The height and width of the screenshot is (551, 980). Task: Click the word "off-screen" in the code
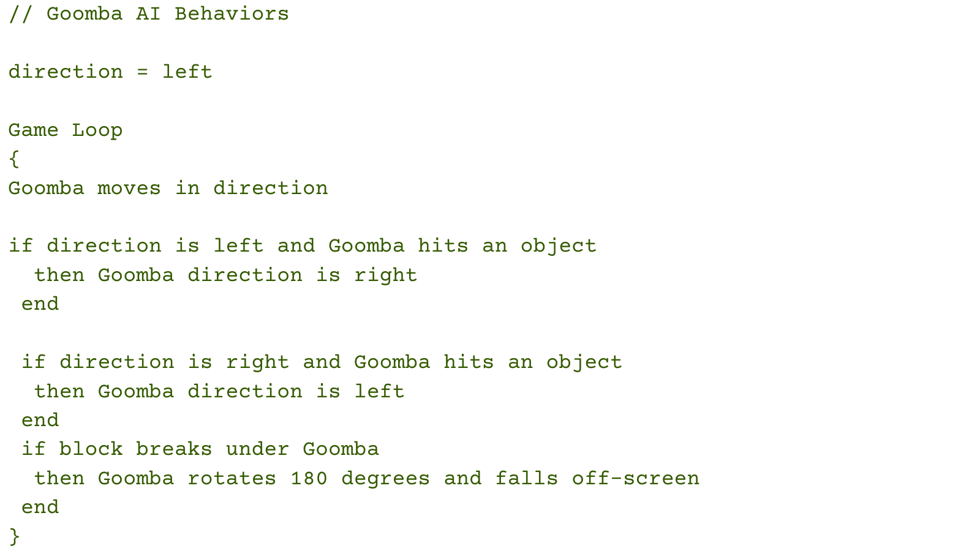(635, 479)
